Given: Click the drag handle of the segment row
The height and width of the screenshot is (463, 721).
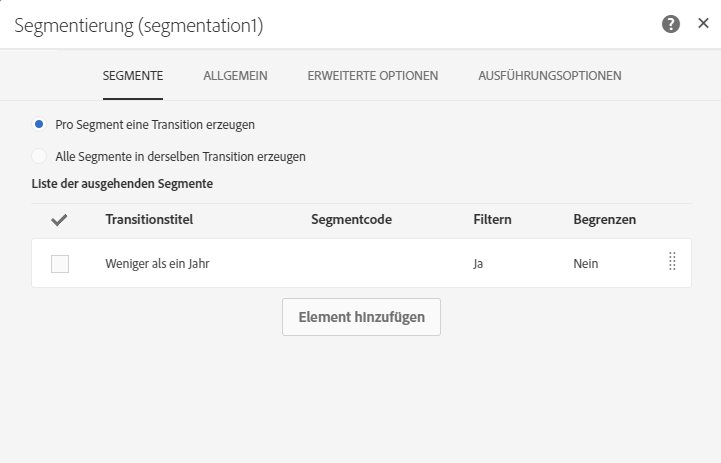Looking at the screenshot, I should click(672, 262).
